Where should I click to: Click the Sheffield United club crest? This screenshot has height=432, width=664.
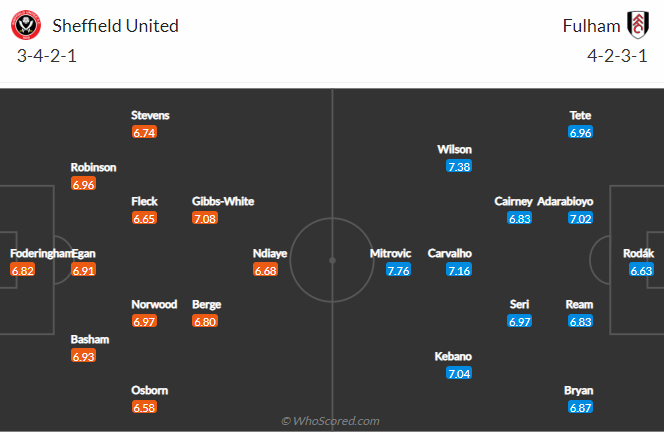click(x=26, y=25)
